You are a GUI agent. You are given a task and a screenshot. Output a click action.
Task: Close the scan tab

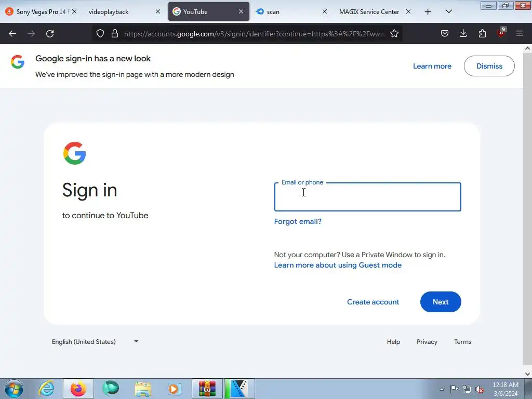click(324, 11)
